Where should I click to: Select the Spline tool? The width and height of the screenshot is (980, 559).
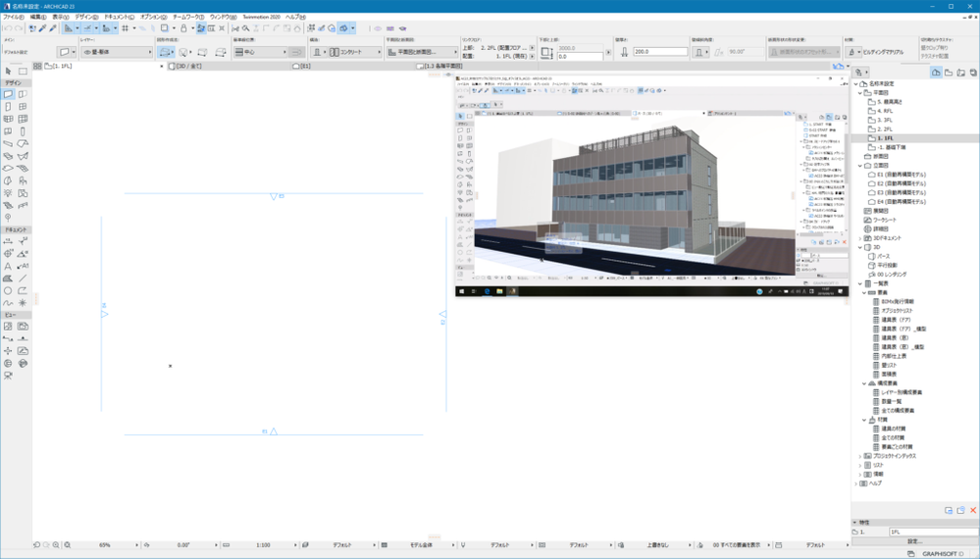[8, 303]
